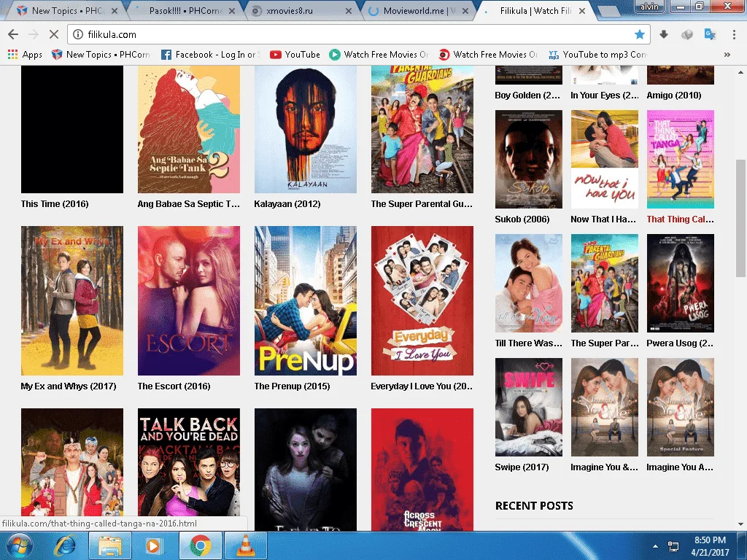Open Across the Crescent Moon poster
Image resolution: width=747 pixels, height=560 pixels.
pyautogui.click(x=422, y=469)
